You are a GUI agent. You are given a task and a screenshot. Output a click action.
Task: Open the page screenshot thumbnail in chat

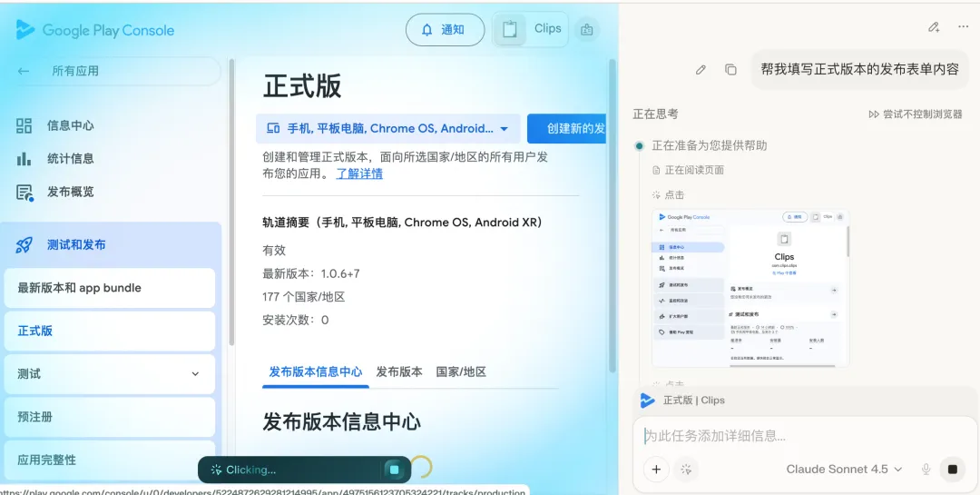tap(750, 289)
